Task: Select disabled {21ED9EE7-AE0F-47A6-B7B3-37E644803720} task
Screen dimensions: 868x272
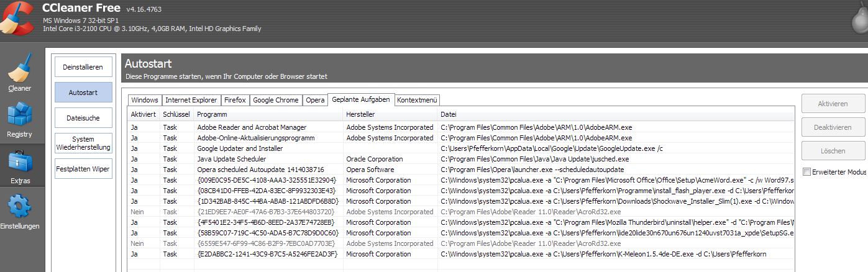Action: point(461,212)
